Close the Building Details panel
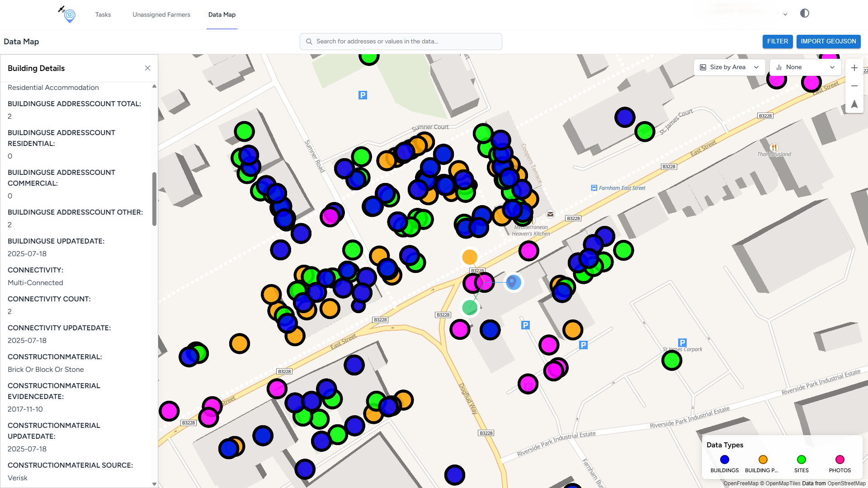The width and height of the screenshot is (868, 488). point(147,68)
